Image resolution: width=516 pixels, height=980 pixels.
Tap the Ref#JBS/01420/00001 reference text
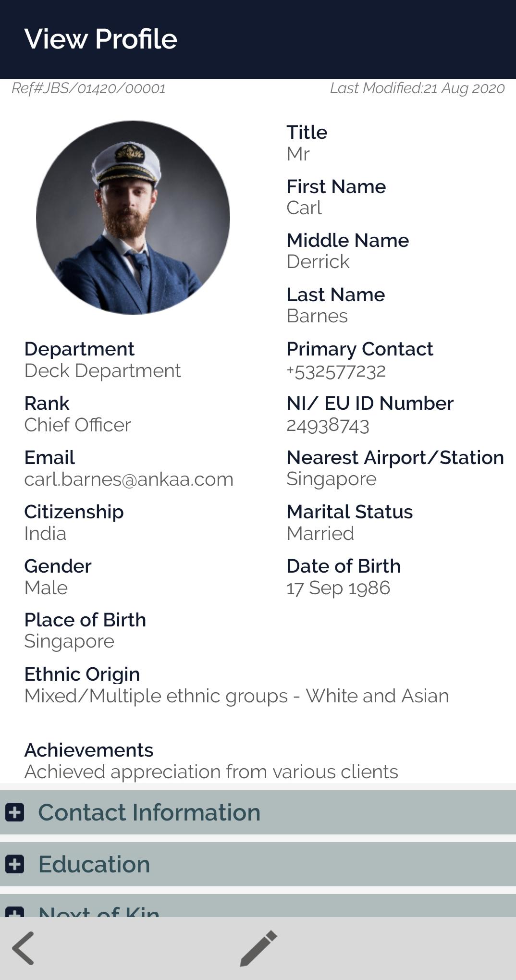pyautogui.click(x=88, y=88)
